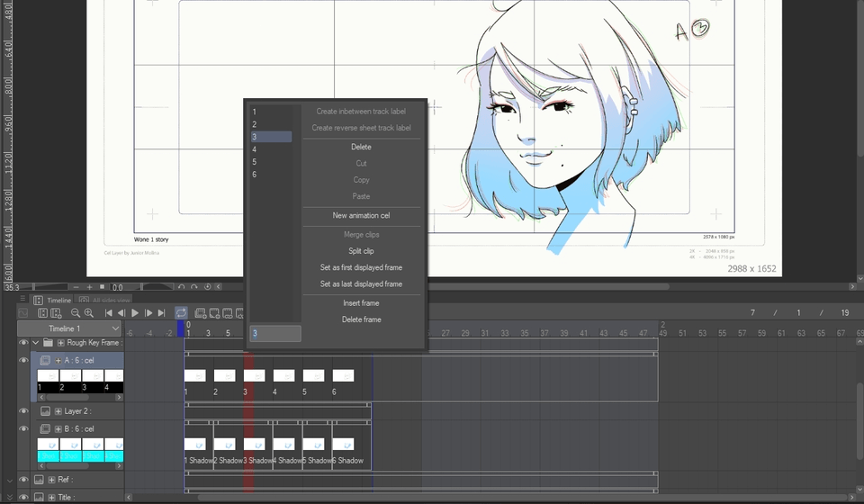Open the timeline panel hamburger menu
The height and width of the screenshot is (504, 864).
point(22,299)
